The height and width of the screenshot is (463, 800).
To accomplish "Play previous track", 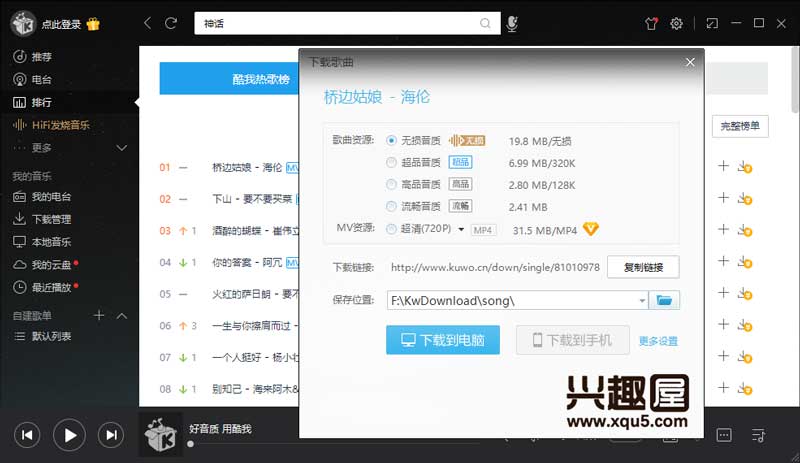I will click(x=27, y=435).
